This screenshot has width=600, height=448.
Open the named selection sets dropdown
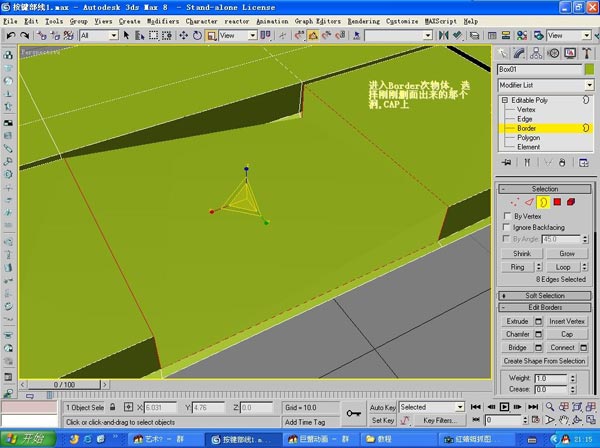click(x=399, y=36)
